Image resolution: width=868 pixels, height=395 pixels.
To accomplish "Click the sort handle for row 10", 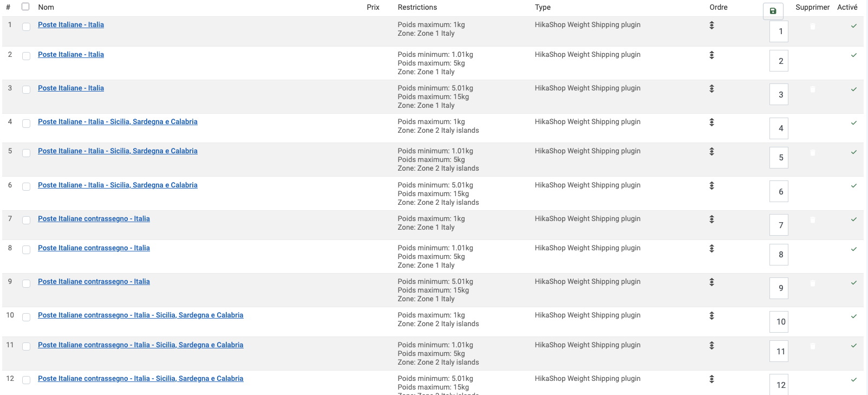I will click(x=712, y=316).
